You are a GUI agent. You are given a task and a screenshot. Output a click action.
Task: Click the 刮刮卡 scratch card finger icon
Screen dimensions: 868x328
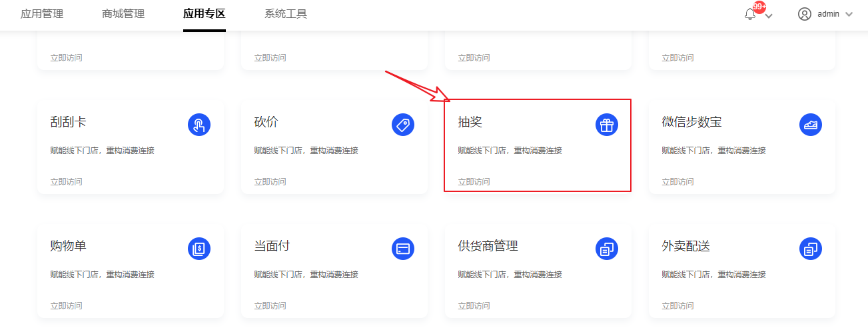(199, 125)
